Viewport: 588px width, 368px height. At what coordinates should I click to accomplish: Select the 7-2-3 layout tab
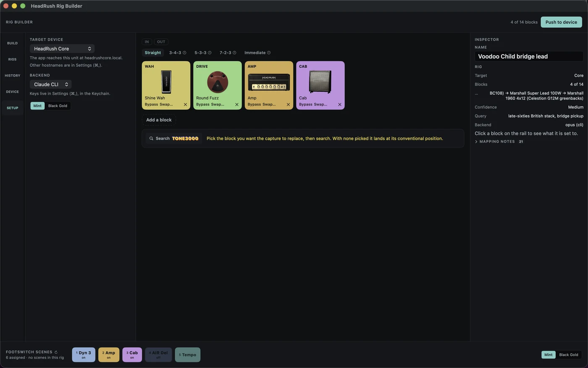pos(226,53)
